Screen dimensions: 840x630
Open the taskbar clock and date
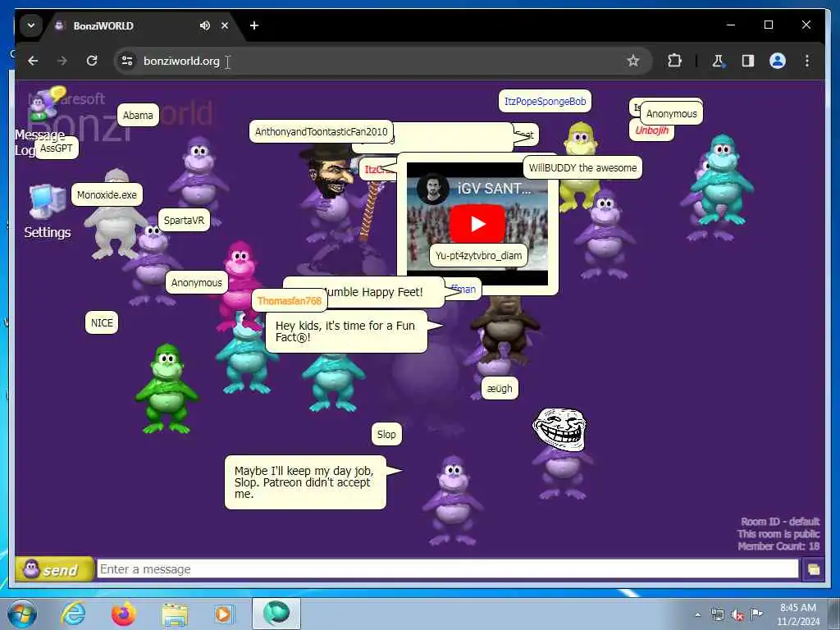[x=797, y=614]
